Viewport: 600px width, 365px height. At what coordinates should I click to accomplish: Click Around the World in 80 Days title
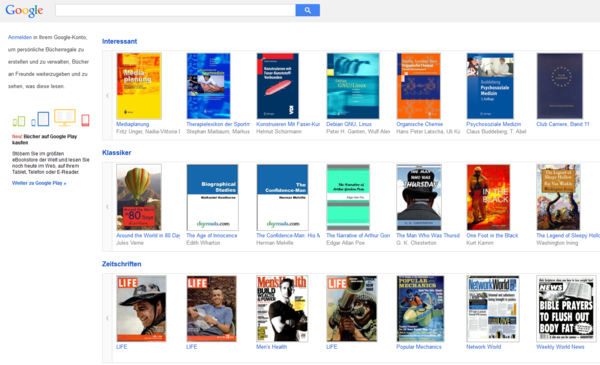pos(148,235)
